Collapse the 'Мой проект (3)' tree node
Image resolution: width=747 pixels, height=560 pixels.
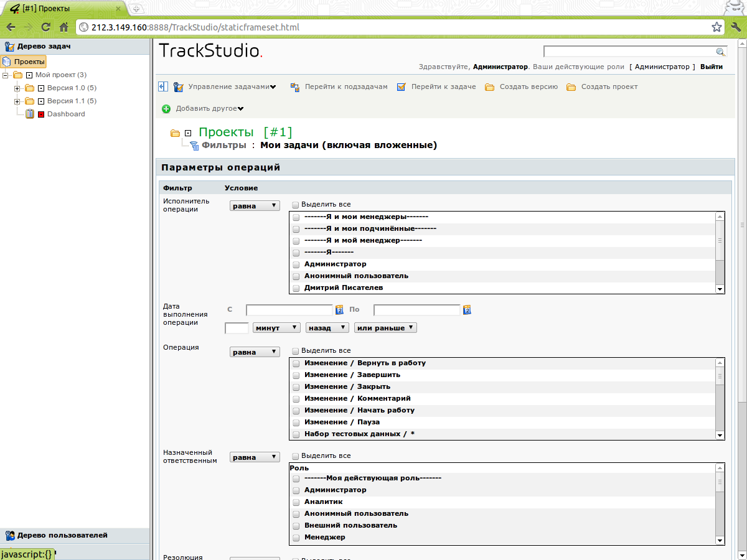click(6, 75)
